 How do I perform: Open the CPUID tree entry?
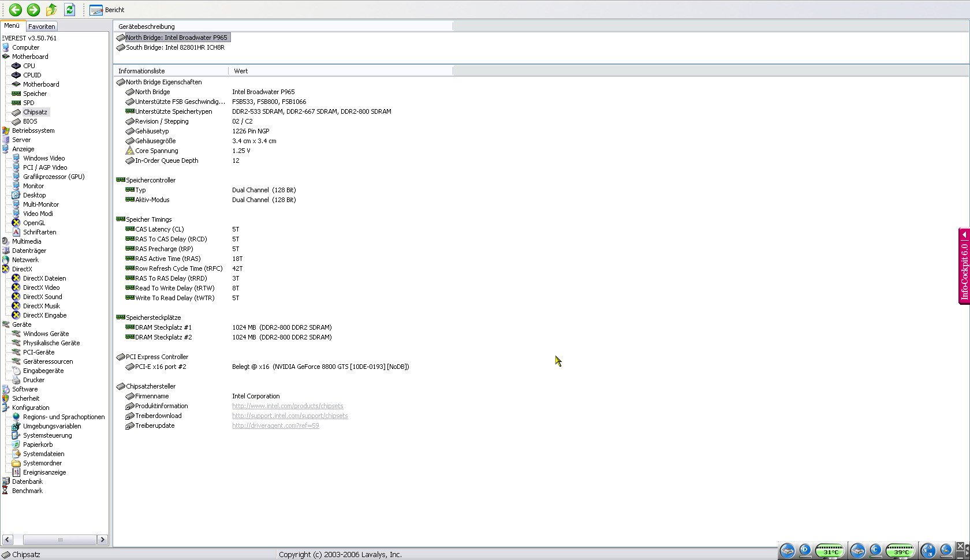click(x=32, y=75)
